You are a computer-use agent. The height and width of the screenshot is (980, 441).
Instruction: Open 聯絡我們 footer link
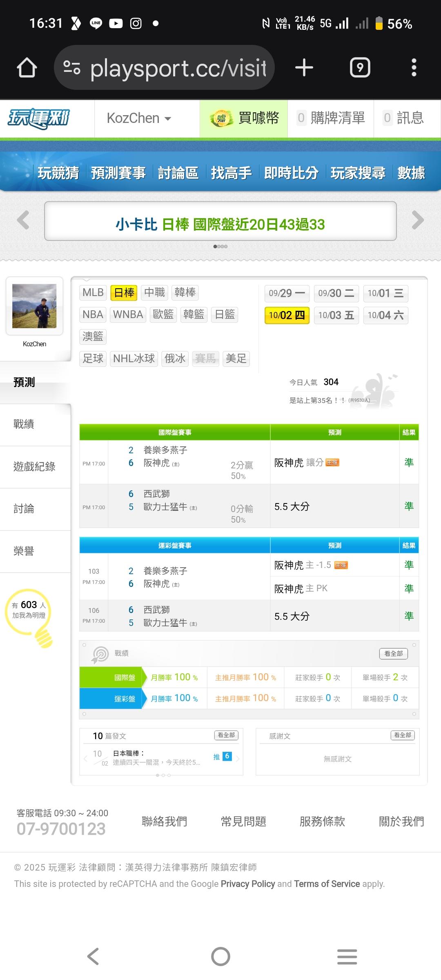(164, 821)
